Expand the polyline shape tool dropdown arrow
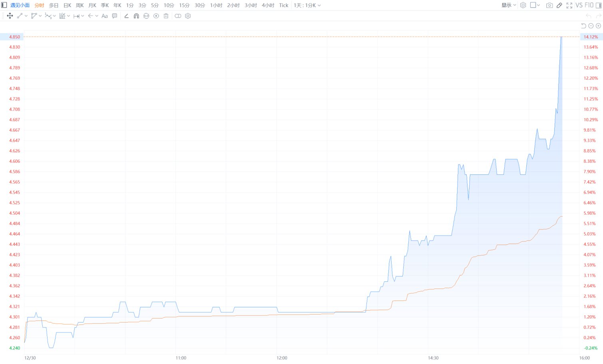Viewport: 603px width, 364px height. (x=40, y=16)
